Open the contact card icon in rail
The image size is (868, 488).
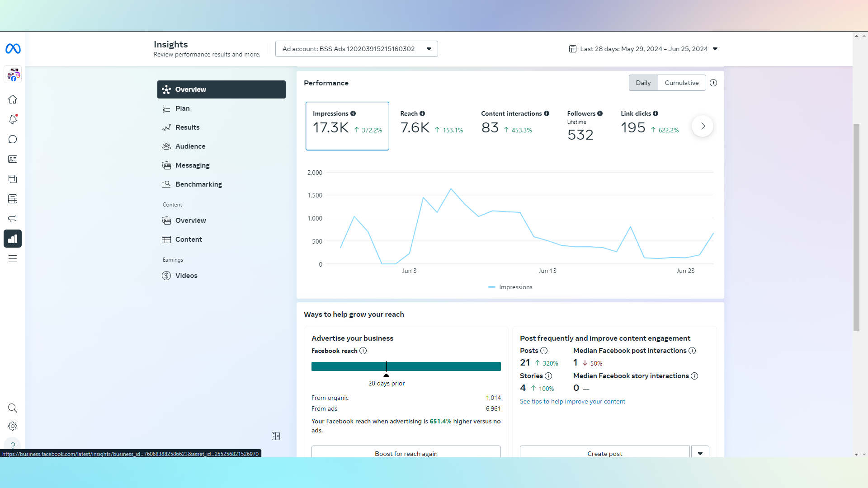pyautogui.click(x=13, y=159)
